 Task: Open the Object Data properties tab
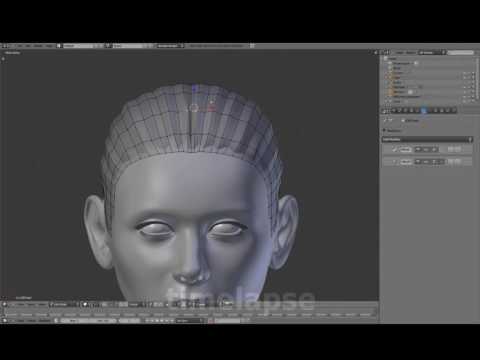430,110
